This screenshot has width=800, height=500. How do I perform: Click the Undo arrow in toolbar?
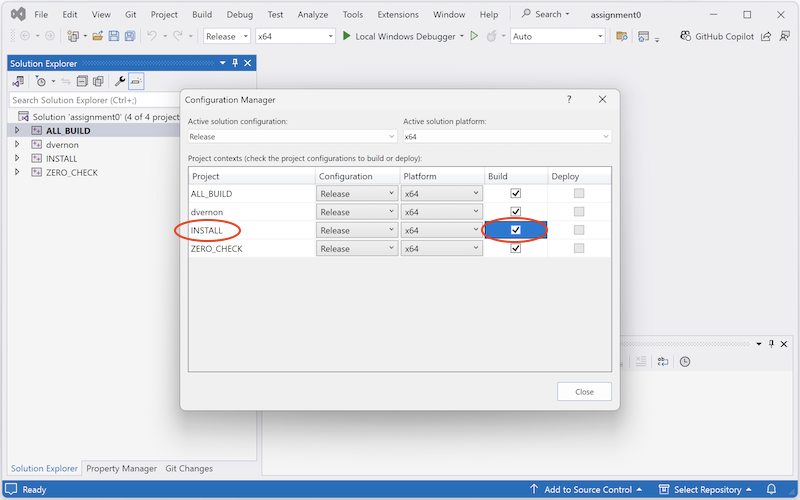(x=152, y=36)
